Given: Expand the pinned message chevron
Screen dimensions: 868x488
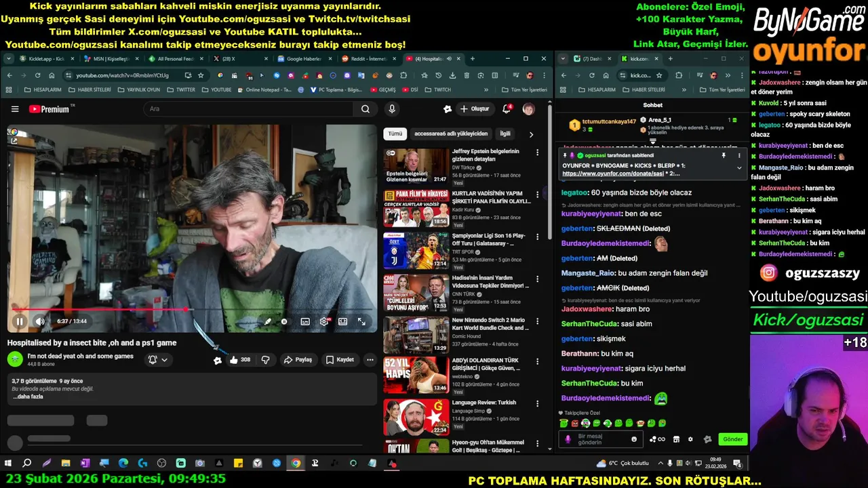Looking at the screenshot, I should [739, 168].
